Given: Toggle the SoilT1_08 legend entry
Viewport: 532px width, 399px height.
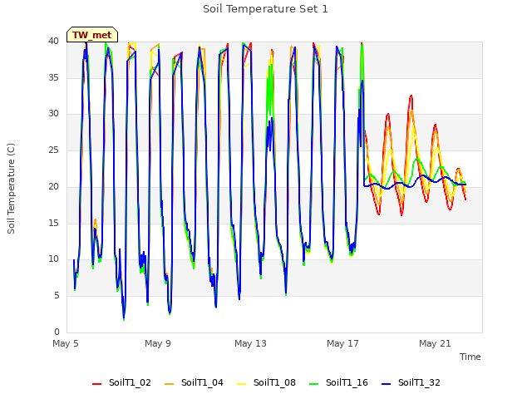Looking at the screenshot, I should pos(266,382).
